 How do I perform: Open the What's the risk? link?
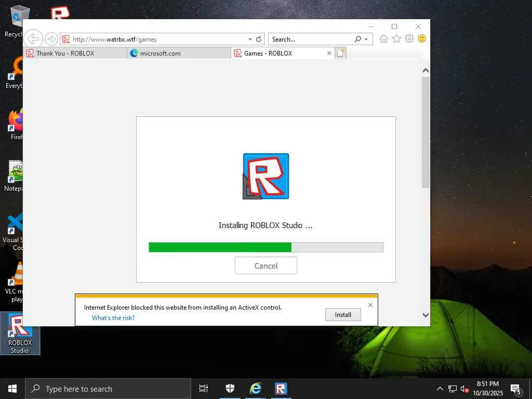(113, 318)
